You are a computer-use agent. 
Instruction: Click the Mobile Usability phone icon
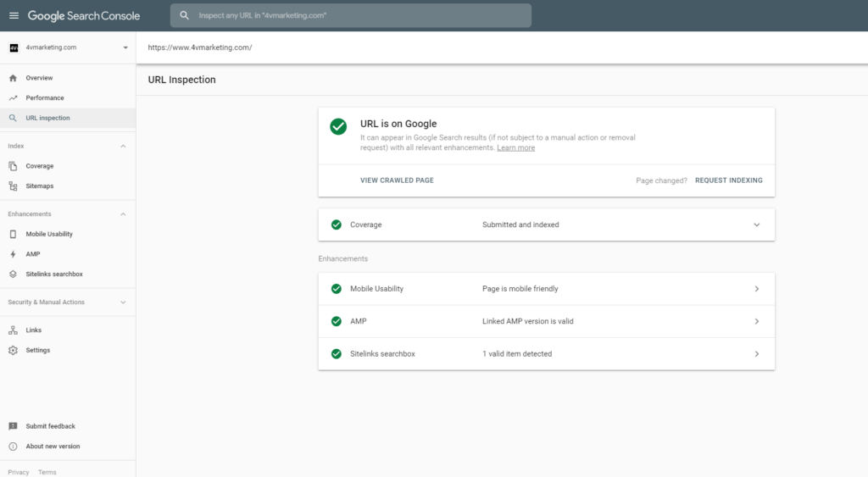pyautogui.click(x=13, y=234)
